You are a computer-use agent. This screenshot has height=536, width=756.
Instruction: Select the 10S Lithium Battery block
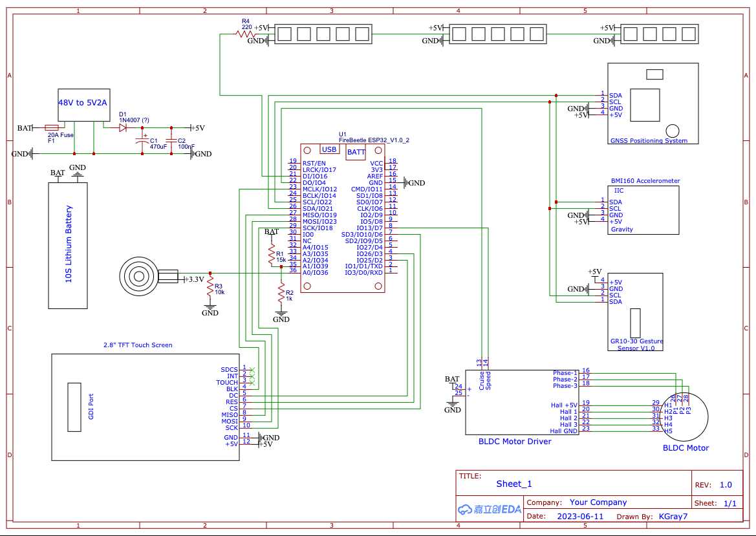(x=67, y=245)
